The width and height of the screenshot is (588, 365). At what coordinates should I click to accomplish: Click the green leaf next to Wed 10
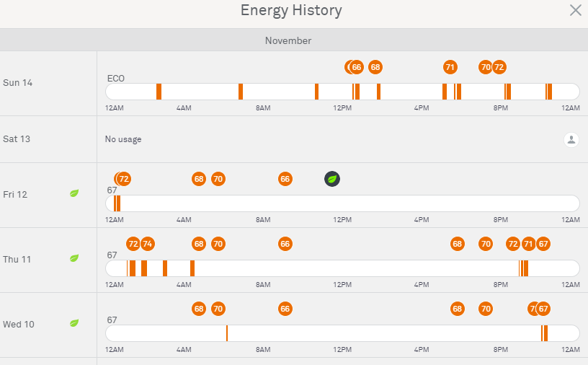[74, 323]
